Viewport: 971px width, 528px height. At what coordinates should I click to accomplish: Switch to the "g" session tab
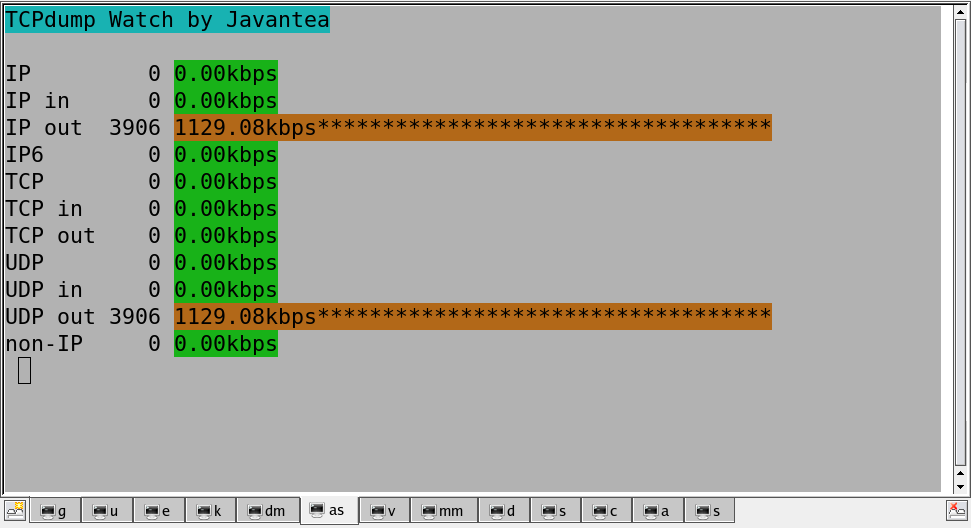point(54,511)
